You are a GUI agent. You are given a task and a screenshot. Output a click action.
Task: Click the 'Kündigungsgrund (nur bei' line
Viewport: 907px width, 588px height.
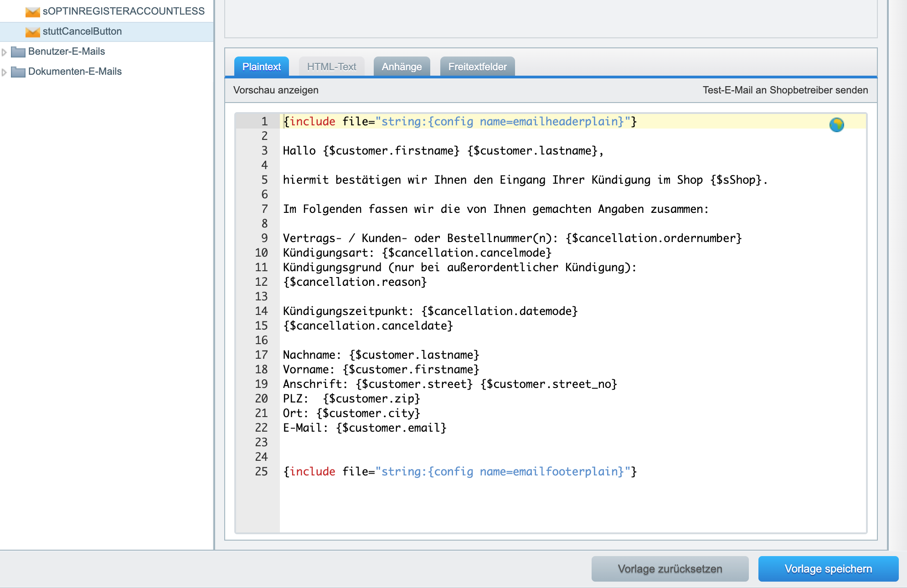click(459, 267)
